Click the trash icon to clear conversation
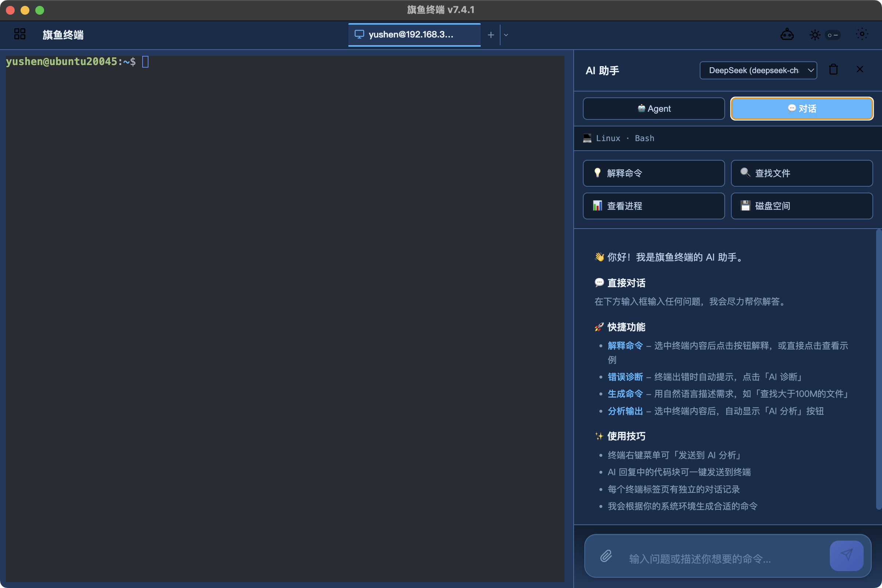Image resolution: width=882 pixels, height=588 pixels. pyautogui.click(x=833, y=69)
